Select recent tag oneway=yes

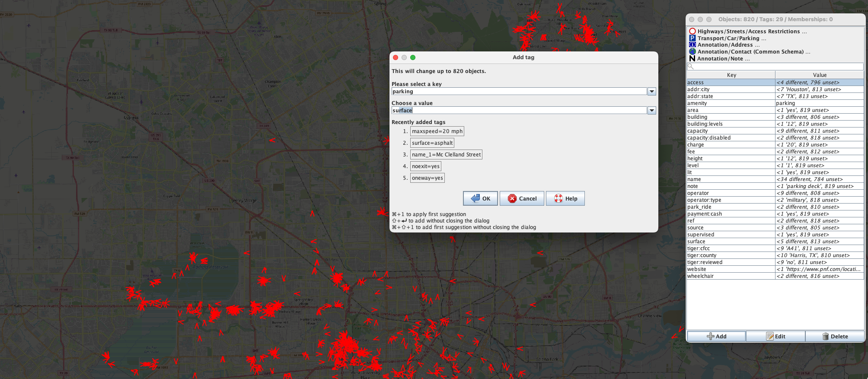pyautogui.click(x=428, y=178)
